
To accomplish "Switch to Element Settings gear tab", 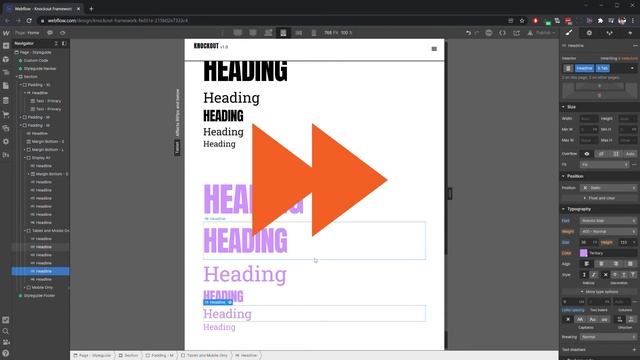I will tap(589, 33).
